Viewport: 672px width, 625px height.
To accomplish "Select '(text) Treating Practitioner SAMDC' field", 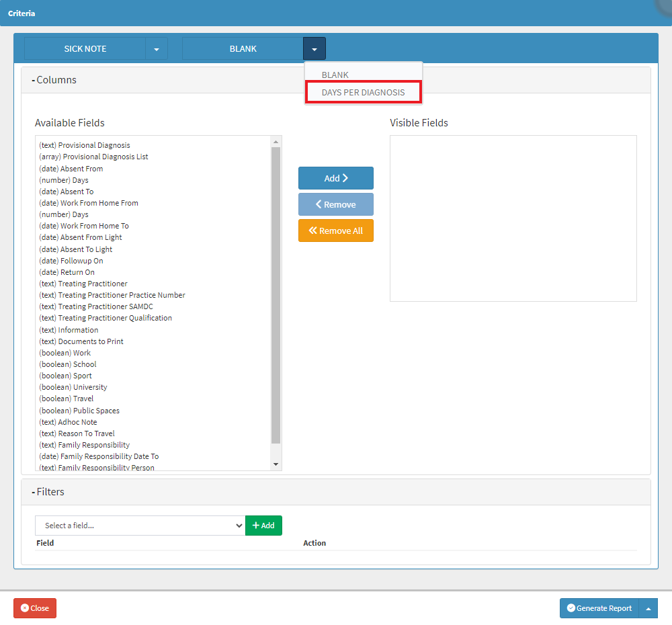I will point(96,306).
